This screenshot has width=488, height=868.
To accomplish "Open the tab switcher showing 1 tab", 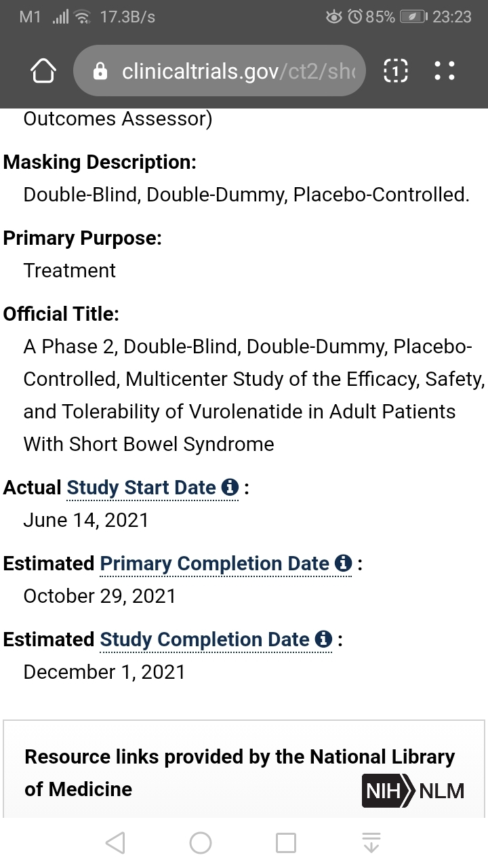I will (x=396, y=71).
